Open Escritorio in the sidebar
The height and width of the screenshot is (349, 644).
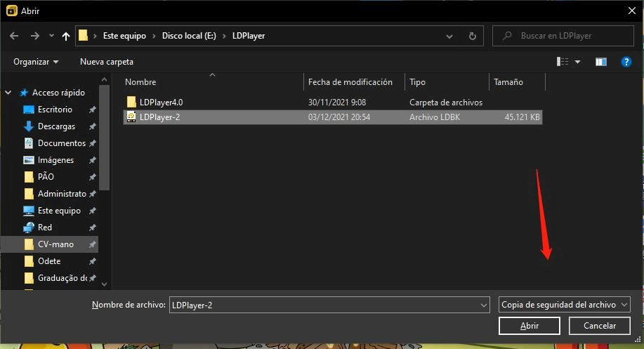55,110
